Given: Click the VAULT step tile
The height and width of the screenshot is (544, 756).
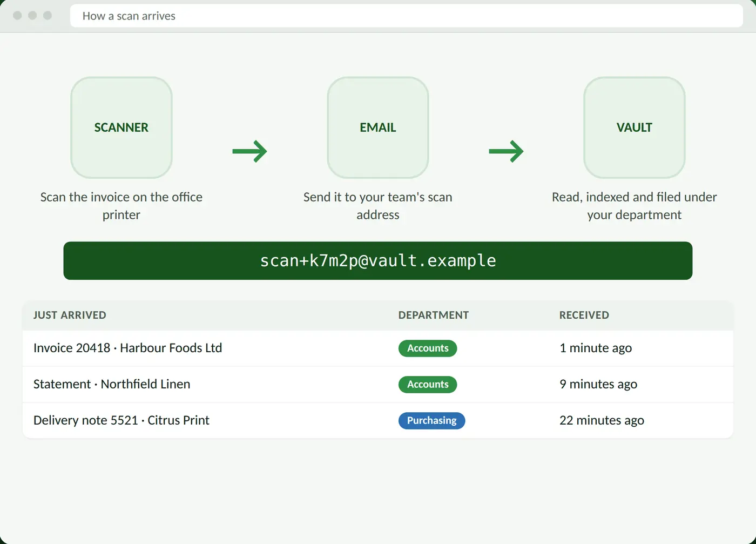Looking at the screenshot, I should 634,127.
